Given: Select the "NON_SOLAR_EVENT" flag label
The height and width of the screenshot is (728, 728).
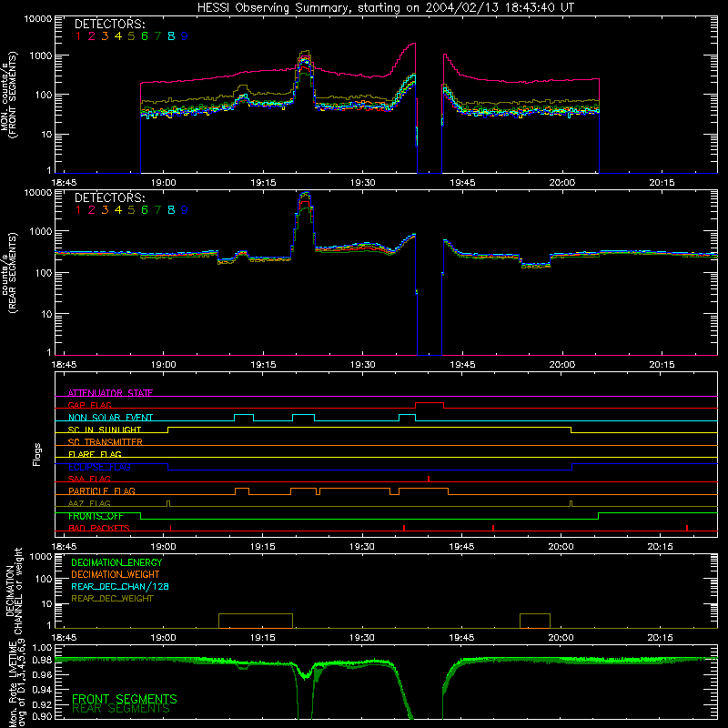Looking at the screenshot, I should click(110, 418).
